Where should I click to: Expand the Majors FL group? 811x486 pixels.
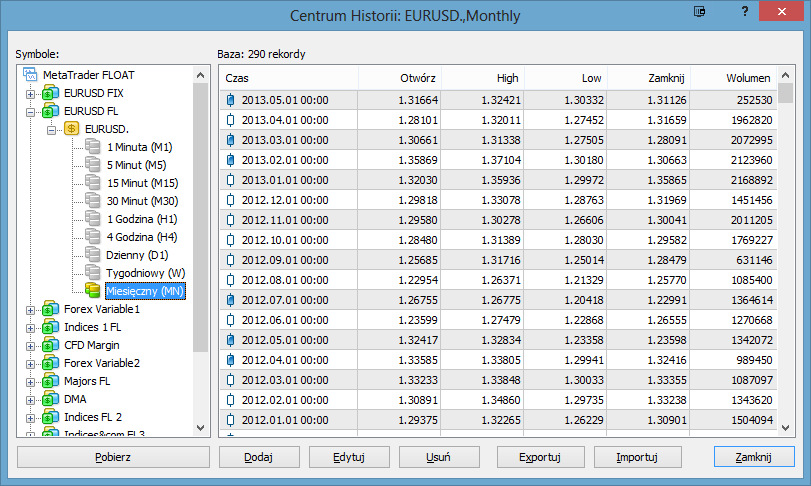tap(31, 383)
